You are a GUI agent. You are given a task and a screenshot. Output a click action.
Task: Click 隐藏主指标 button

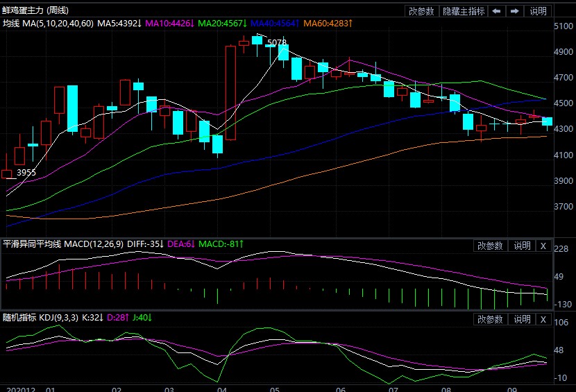coord(463,11)
